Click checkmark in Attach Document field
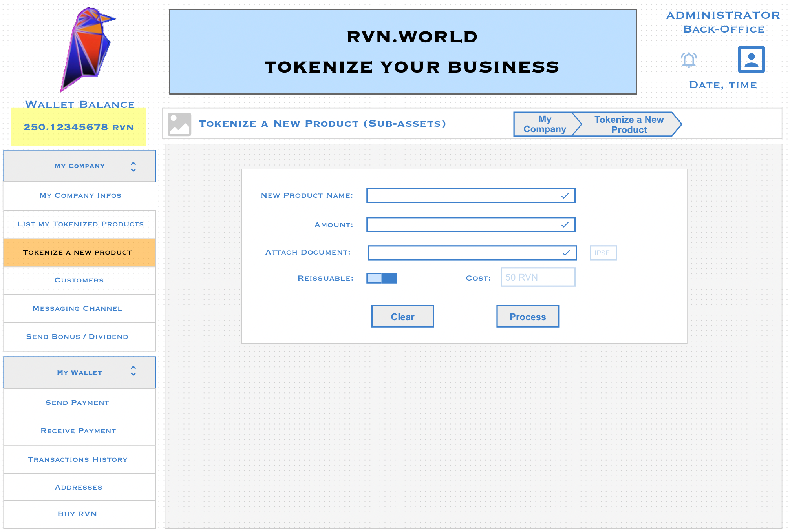This screenshot has height=532, width=790. (566, 253)
